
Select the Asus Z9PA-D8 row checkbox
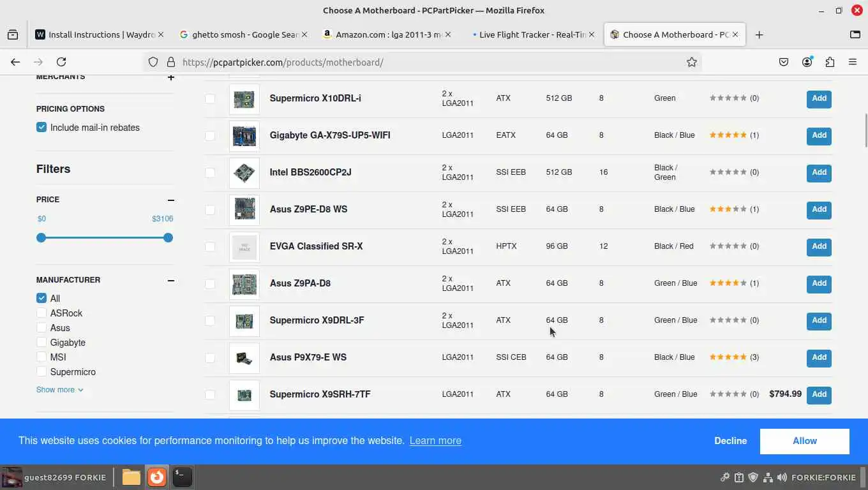[x=210, y=284]
